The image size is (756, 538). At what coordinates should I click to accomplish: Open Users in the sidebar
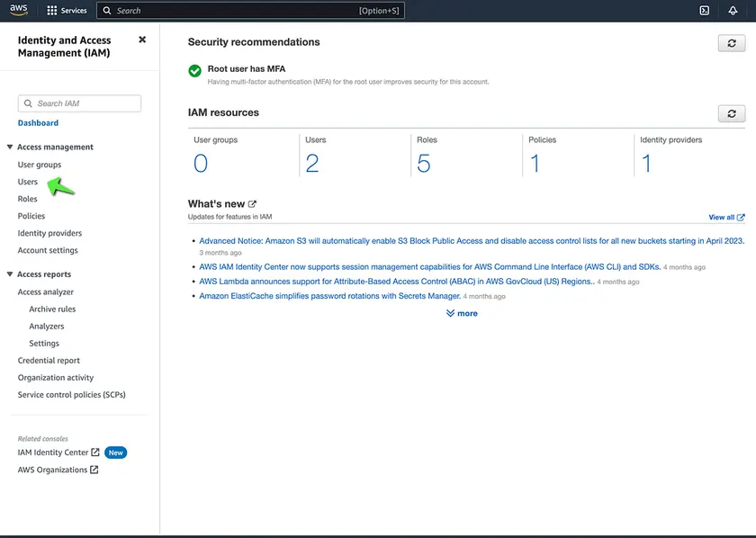click(x=28, y=182)
